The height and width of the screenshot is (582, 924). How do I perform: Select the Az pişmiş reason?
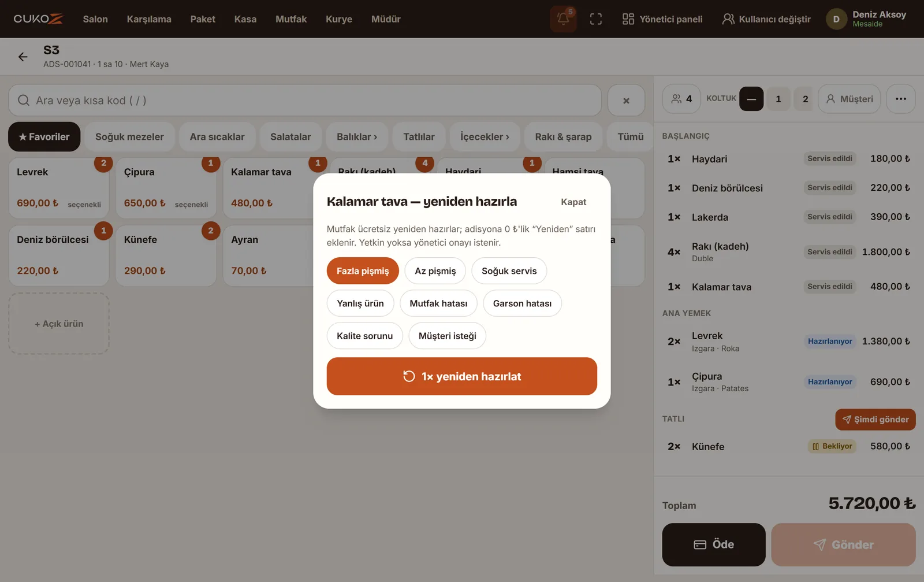click(x=435, y=271)
